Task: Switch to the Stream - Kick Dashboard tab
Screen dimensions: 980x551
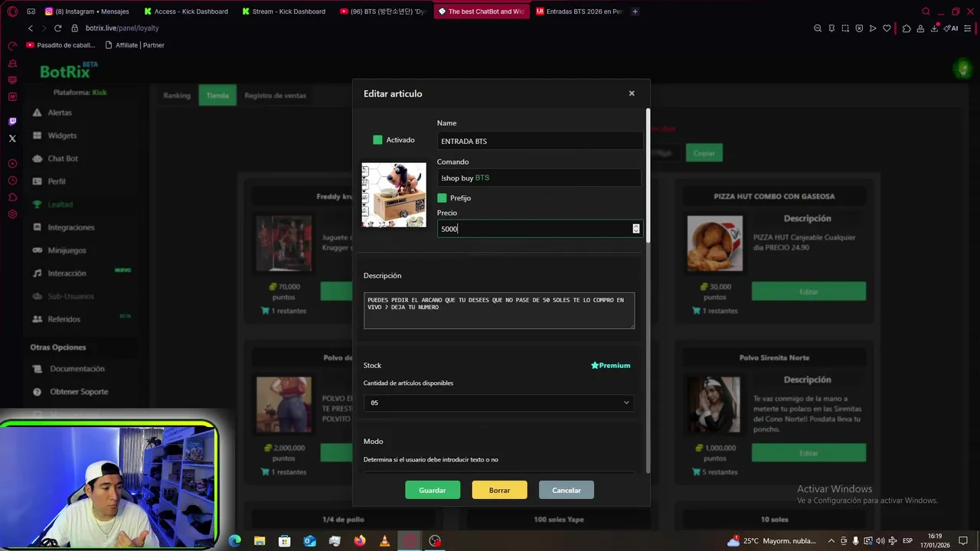Action: [284, 11]
